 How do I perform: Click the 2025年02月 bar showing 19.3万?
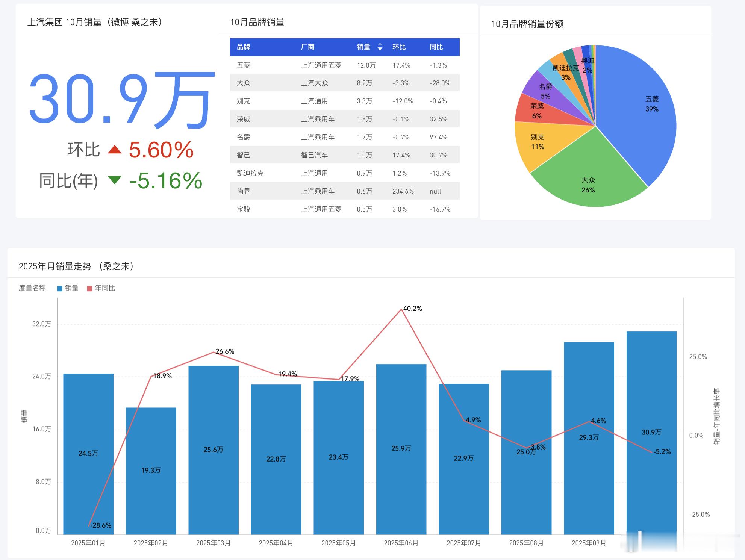click(151, 489)
